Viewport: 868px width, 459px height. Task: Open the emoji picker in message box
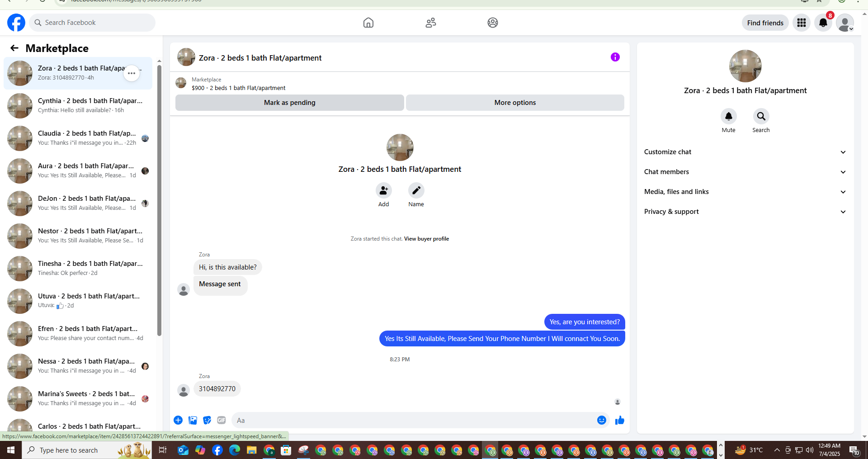pos(601,420)
